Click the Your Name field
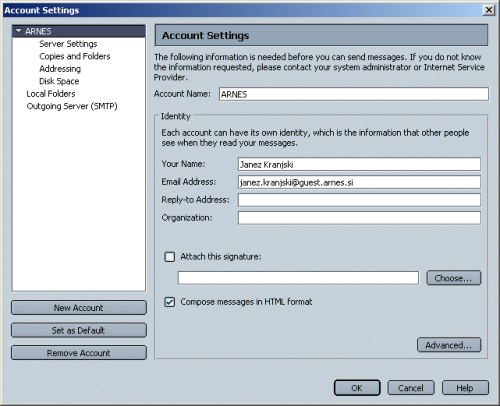 point(359,164)
